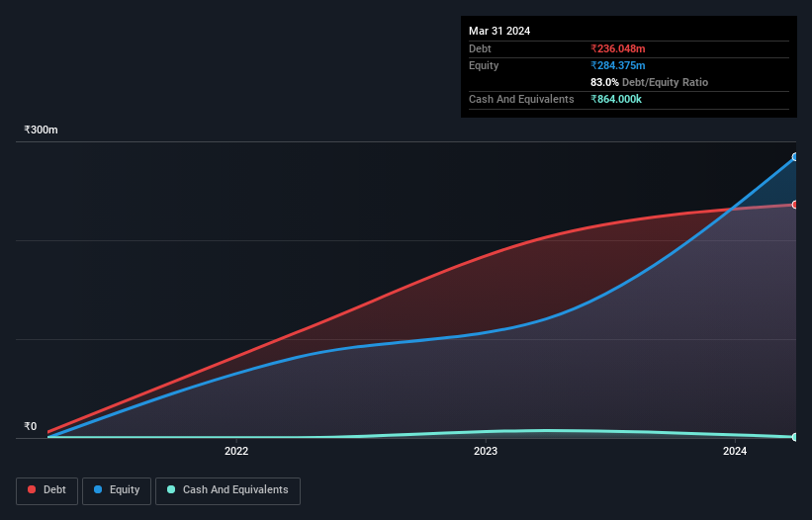Click the 83.0% Debt/Equity Ratio text
This screenshot has width=812, height=520.
(650, 82)
